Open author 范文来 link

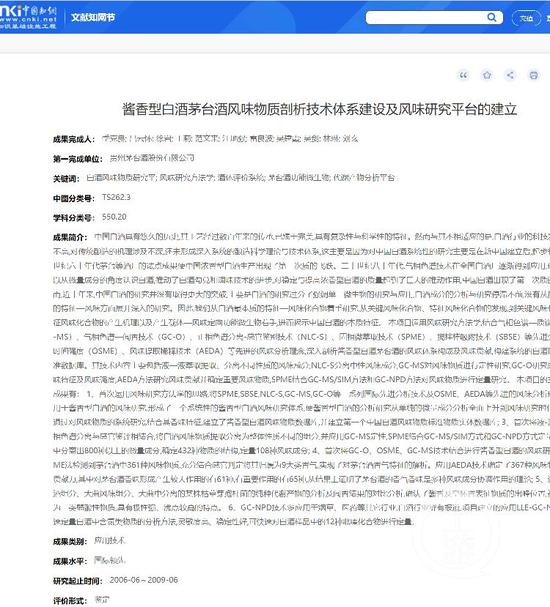tap(207, 139)
